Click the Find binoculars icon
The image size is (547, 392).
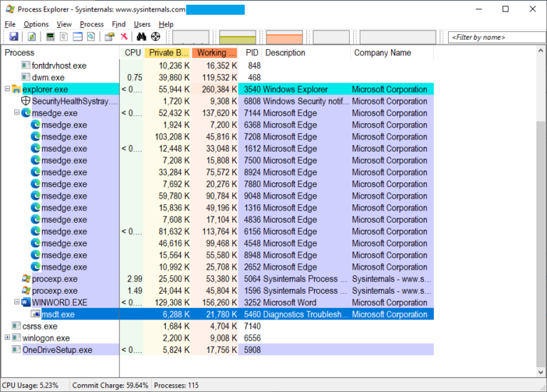click(x=141, y=37)
